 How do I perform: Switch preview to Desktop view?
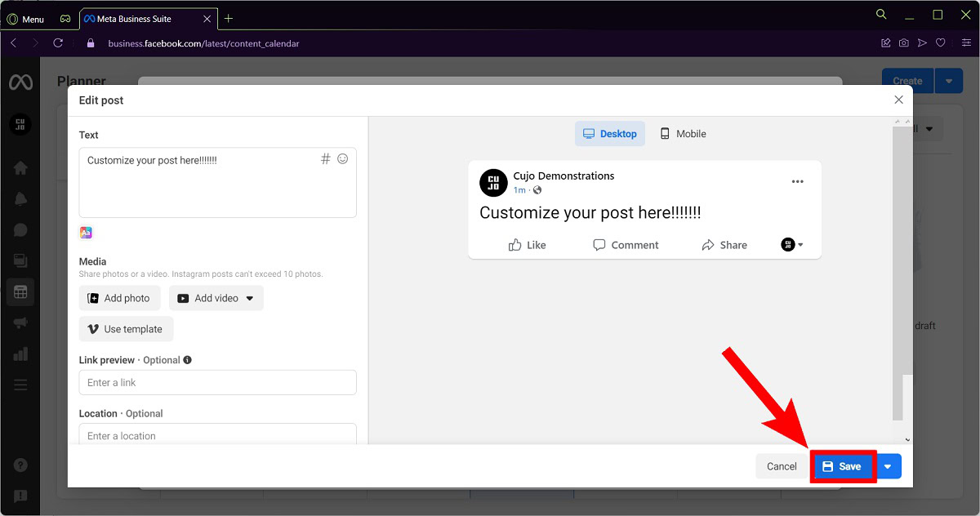tap(609, 134)
